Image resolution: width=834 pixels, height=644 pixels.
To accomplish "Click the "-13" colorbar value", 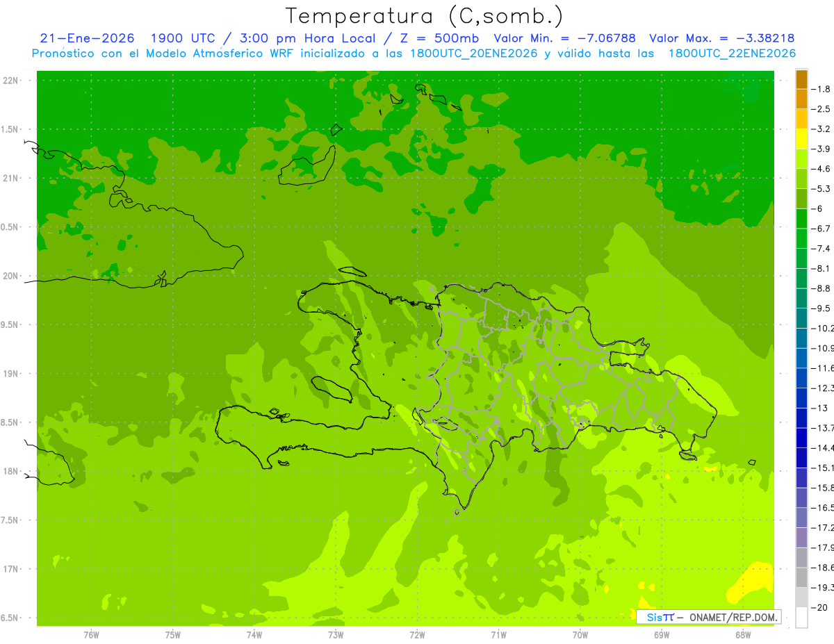I will 821,408.
